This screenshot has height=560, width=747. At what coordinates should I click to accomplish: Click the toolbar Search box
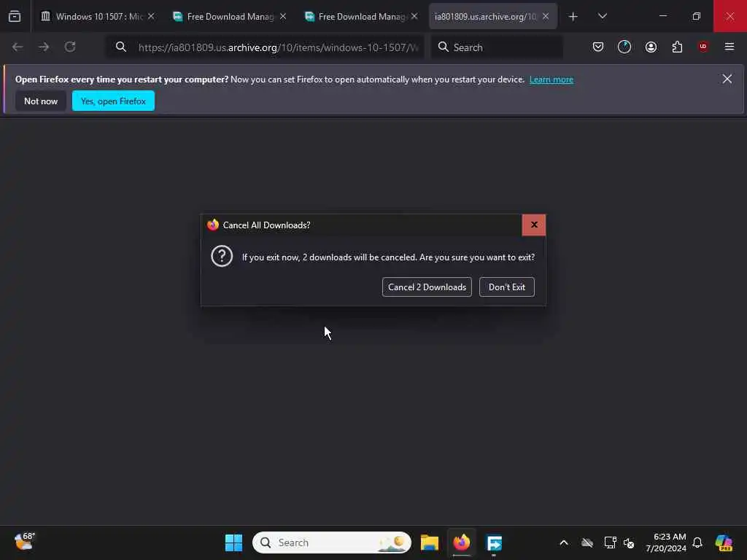point(497,47)
